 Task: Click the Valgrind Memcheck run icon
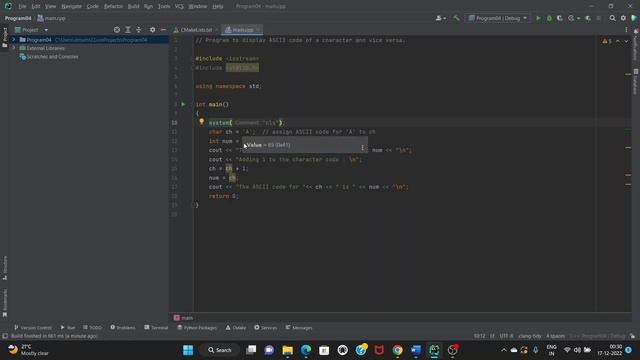(x=588, y=18)
